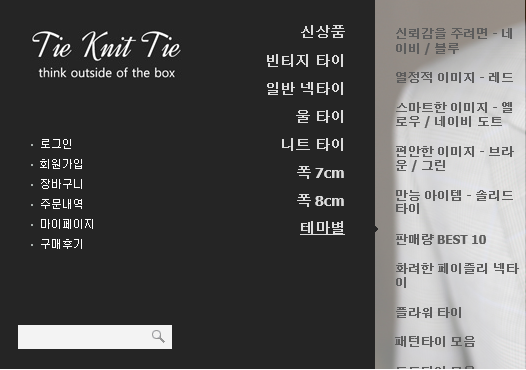This screenshot has width=526, height=370.
Task: Select the 신상품 new arrivals category
Action: 323,32
